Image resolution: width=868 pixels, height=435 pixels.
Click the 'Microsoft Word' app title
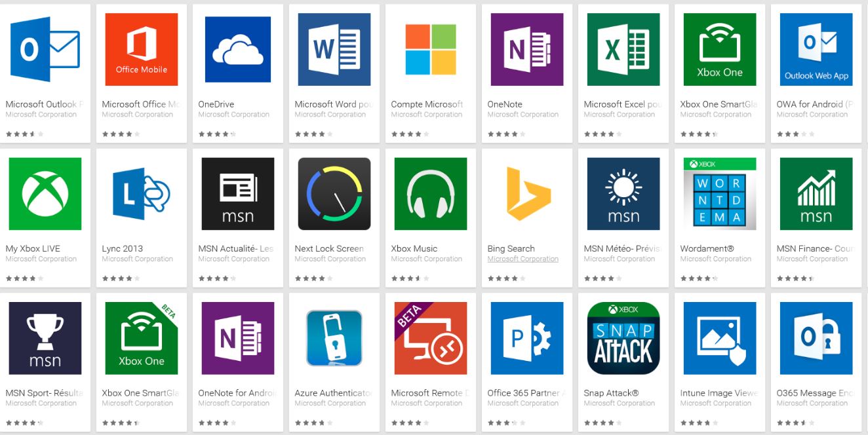pyautogui.click(x=334, y=104)
